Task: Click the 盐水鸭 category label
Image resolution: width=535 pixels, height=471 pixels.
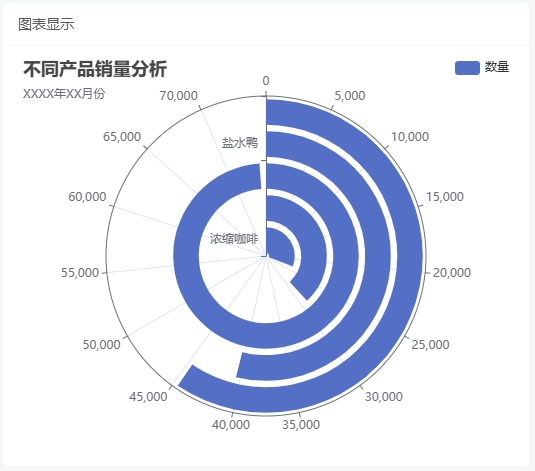Action: click(240, 143)
